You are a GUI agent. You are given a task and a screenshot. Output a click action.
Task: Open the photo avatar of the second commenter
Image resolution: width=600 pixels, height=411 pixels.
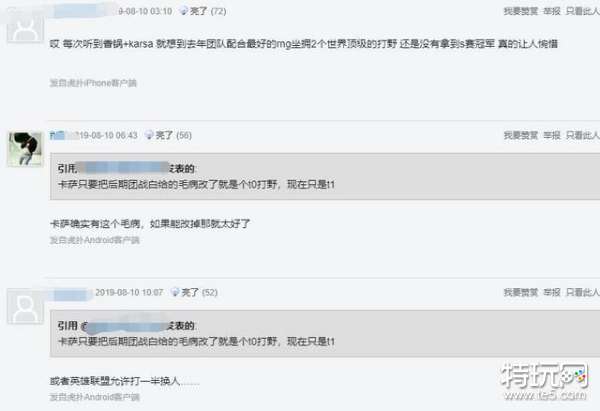tap(25, 149)
